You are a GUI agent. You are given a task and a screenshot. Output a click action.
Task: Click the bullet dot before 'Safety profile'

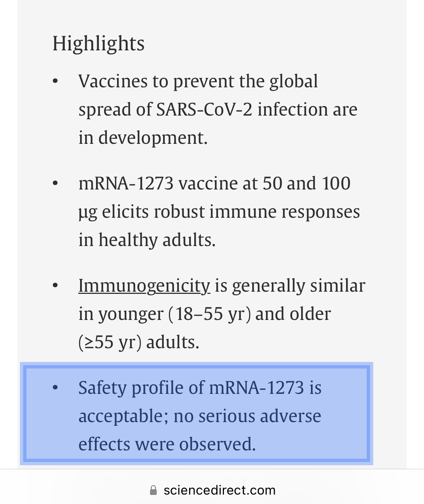click(x=55, y=388)
